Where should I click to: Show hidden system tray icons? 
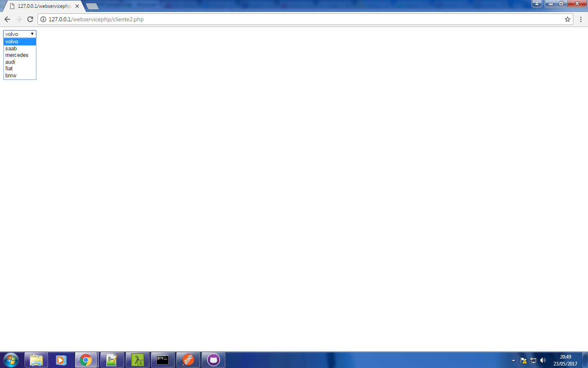point(513,360)
